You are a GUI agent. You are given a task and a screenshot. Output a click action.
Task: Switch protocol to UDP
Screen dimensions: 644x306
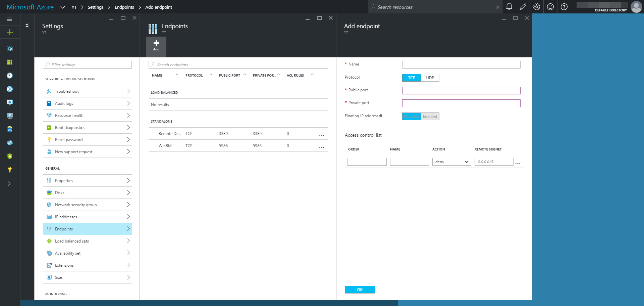pos(430,78)
